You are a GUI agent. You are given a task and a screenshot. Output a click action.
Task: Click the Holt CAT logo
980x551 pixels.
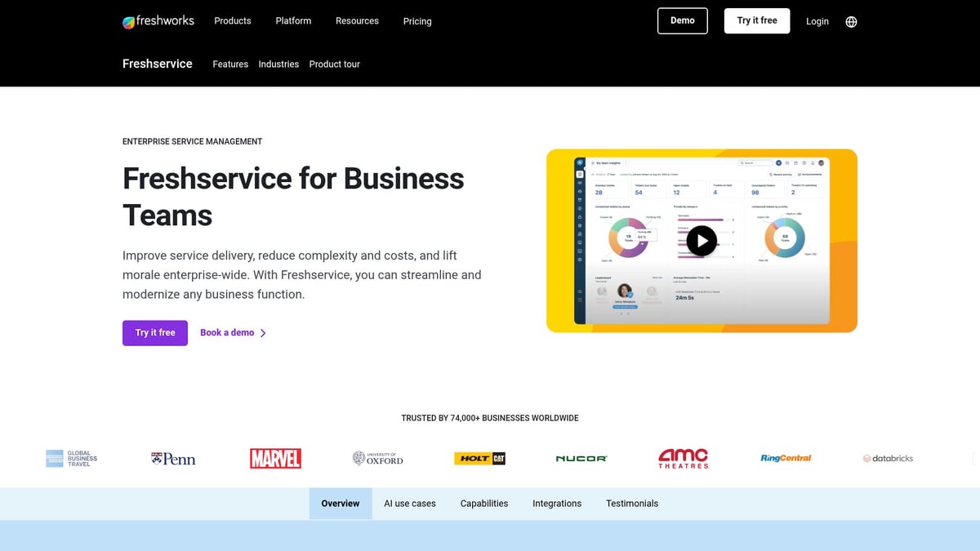pos(479,459)
